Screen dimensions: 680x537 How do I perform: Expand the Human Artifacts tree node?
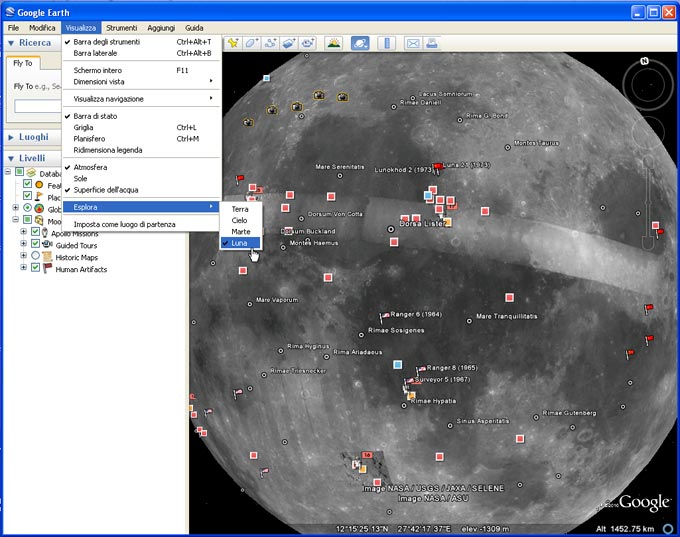click(x=24, y=267)
